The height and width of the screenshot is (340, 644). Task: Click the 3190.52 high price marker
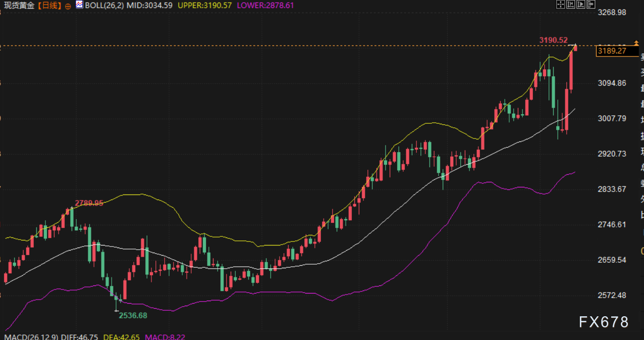(553, 40)
